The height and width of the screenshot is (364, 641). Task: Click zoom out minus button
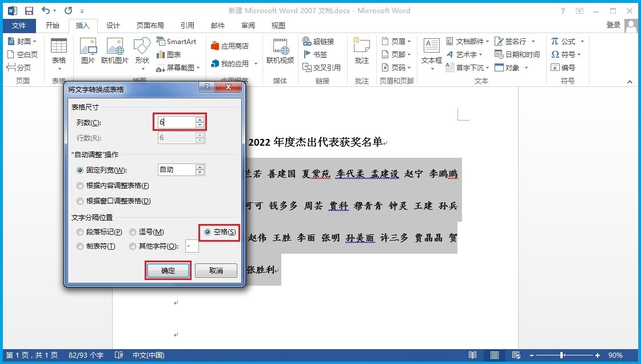click(x=531, y=355)
